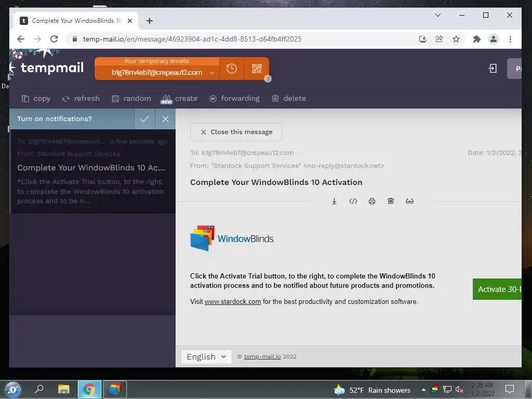
Task: Delete this message with trash icon
Action: pyautogui.click(x=391, y=201)
